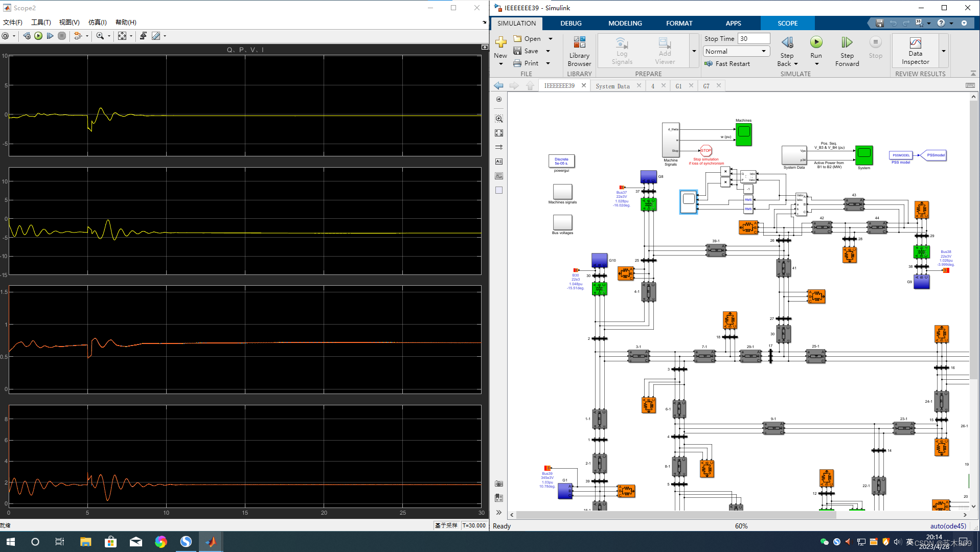Viewport: 980px width, 552px height.
Task: Click Simulink navigate back arrow
Action: pyautogui.click(x=499, y=86)
